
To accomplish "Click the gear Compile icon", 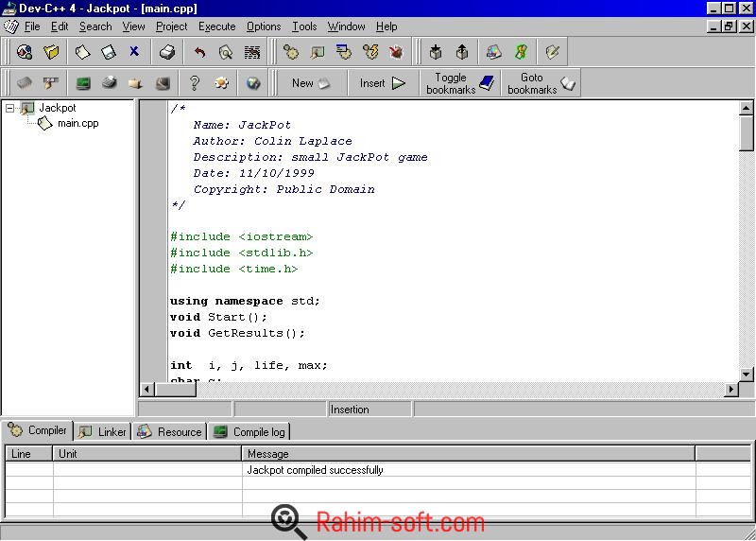I will [x=291, y=52].
